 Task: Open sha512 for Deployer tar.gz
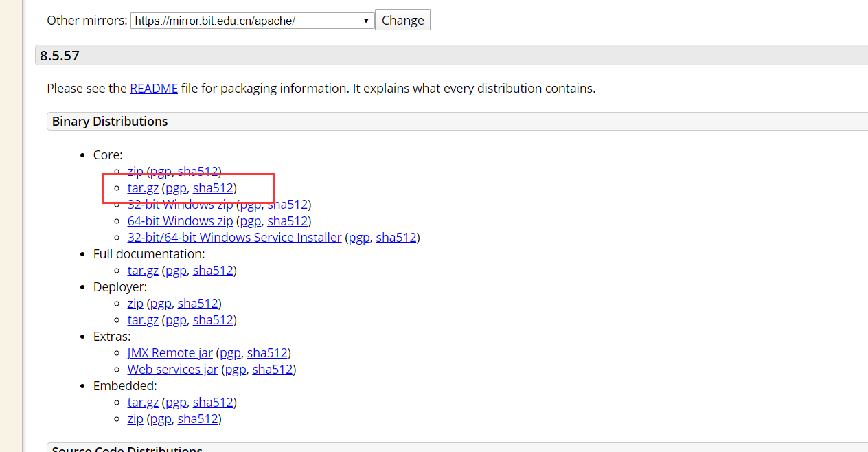(213, 320)
